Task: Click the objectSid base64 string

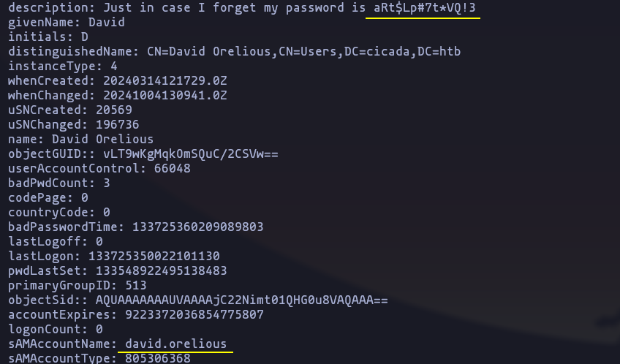Action: tap(241, 300)
